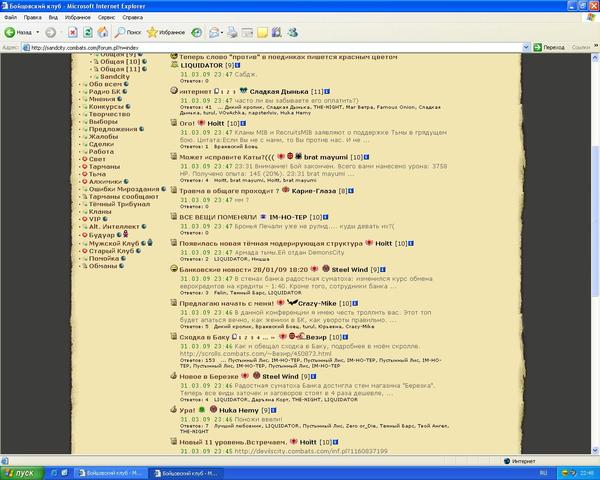
Task: Open the Back button history dropdown arrow
Action: (38, 33)
